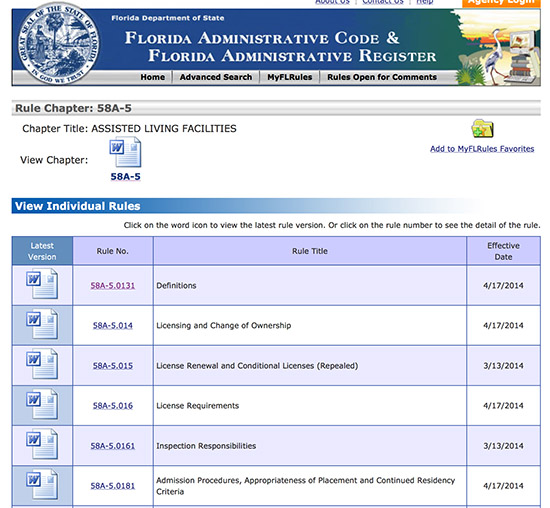View details of rule 58A-5.016
Viewport: 550px width, 508px height.
tap(113, 406)
